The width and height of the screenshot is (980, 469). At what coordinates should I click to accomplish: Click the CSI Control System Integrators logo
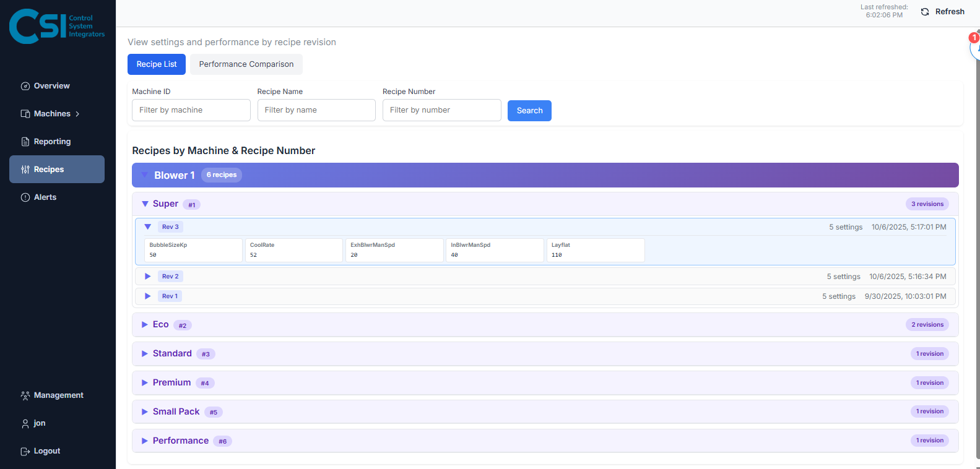point(57,27)
